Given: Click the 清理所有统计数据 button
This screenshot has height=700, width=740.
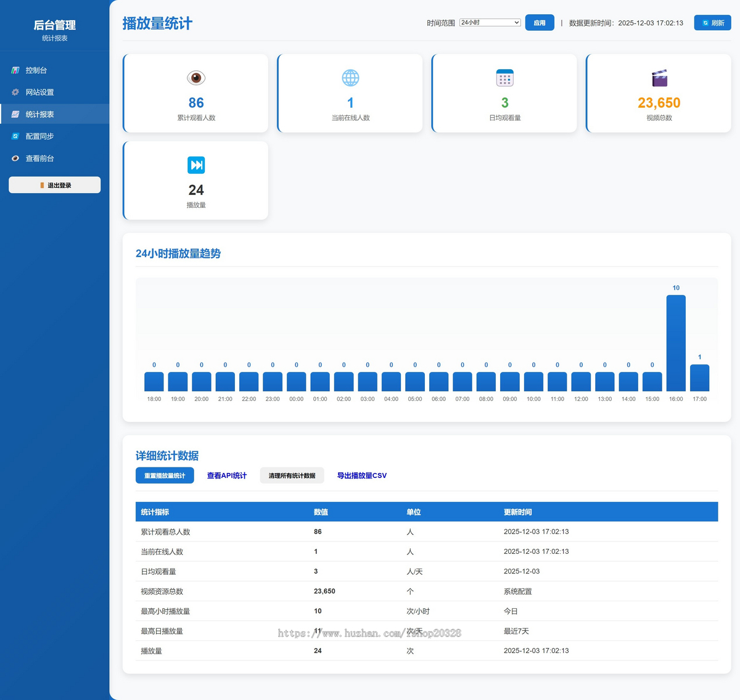Looking at the screenshot, I should point(292,476).
